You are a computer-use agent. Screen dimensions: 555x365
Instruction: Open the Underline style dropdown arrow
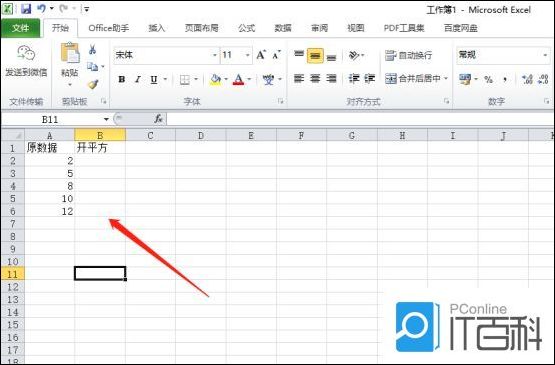[165, 79]
